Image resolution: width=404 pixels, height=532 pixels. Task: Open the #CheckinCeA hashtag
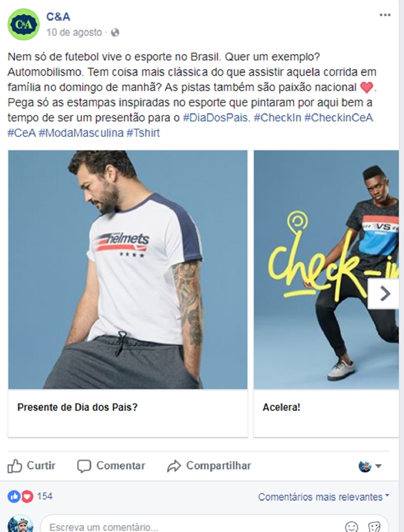pos(339,118)
